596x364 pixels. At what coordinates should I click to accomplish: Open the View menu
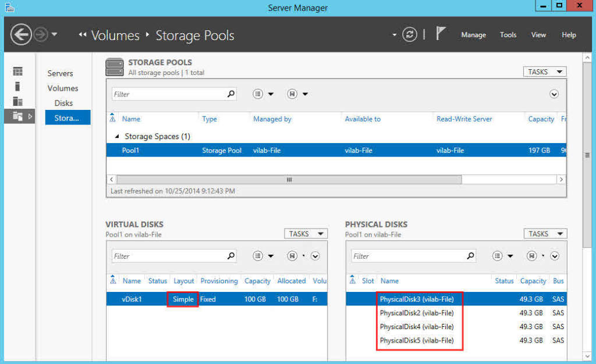[538, 35]
